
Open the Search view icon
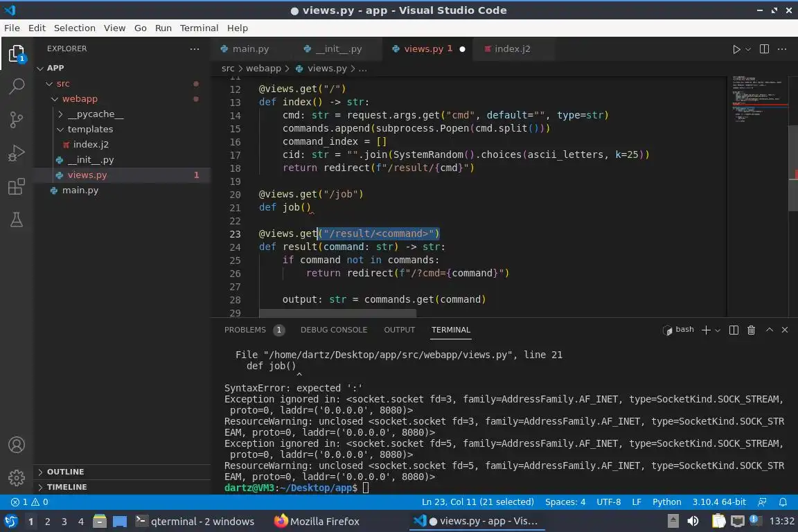[x=17, y=86]
